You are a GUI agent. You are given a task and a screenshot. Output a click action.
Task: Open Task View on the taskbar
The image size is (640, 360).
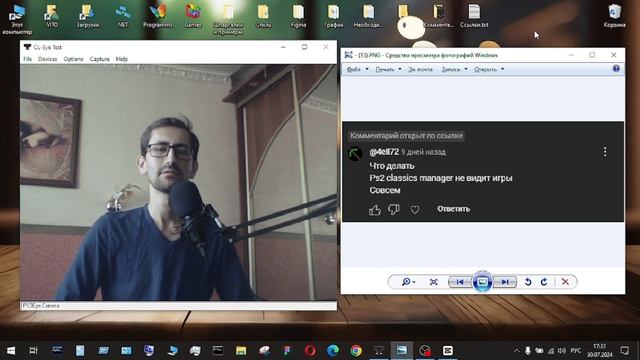pos(34,351)
